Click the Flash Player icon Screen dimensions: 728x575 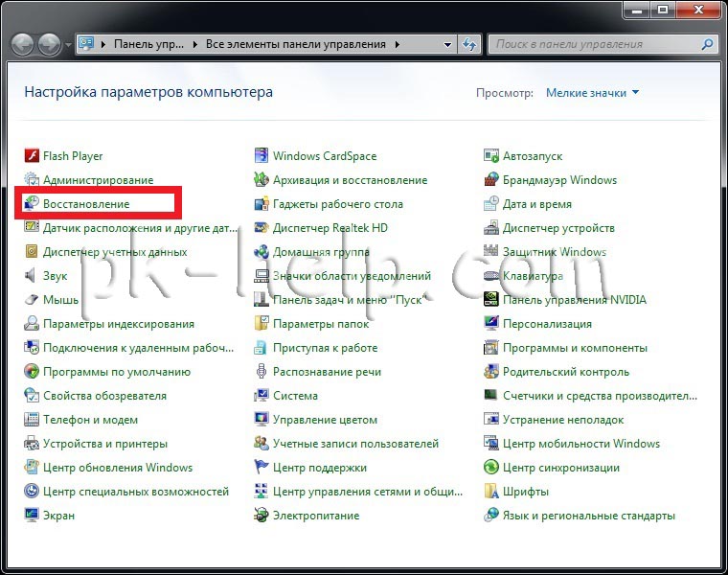click(32, 156)
